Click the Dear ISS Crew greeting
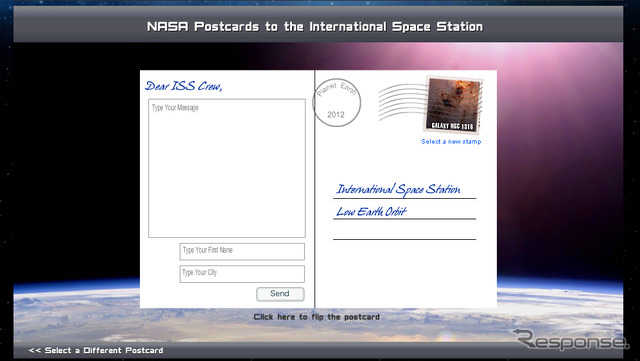Image resolution: width=640 pixels, height=361 pixels. (184, 86)
